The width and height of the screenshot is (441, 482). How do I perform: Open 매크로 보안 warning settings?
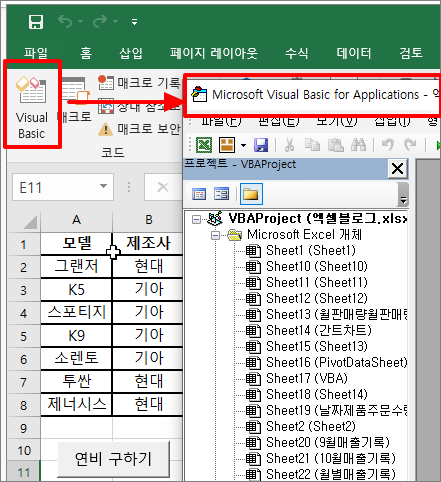click(140, 129)
